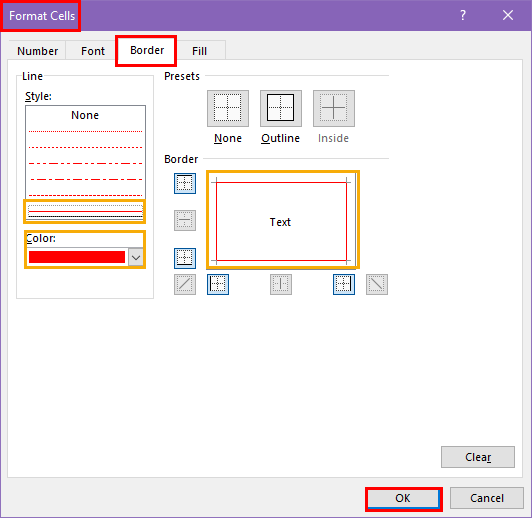Switch to the Fill tab
Viewport: 532px width, 518px height.
point(199,51)
